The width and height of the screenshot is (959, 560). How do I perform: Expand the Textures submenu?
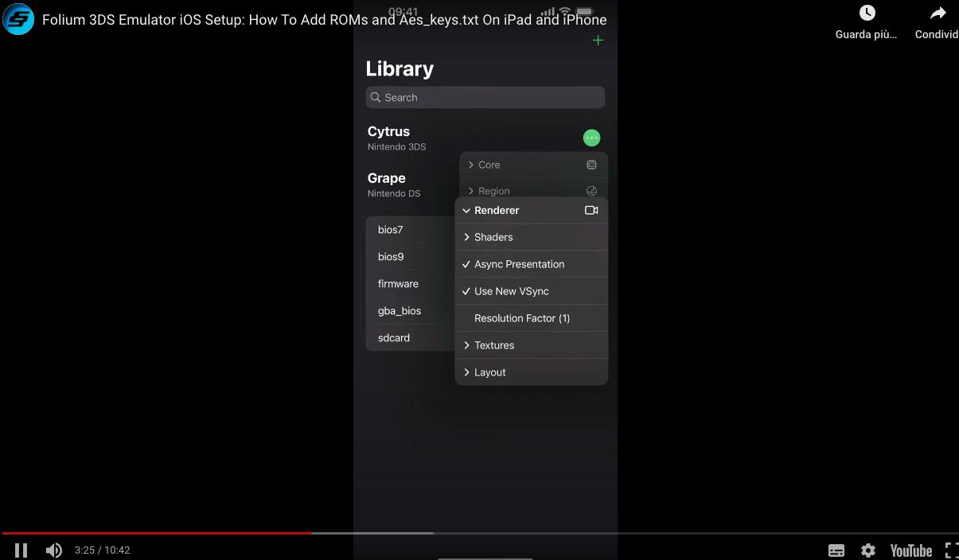[x=532, y=345]
